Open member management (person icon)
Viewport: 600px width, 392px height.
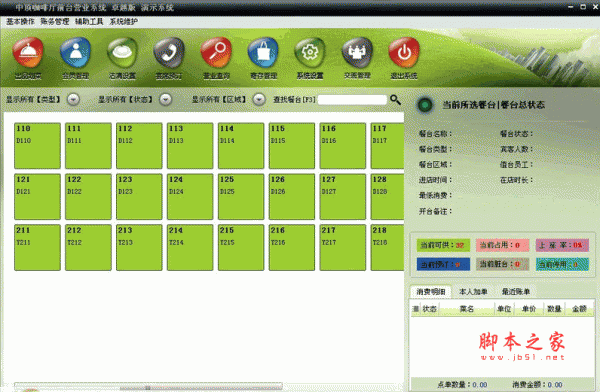pos(75,52)
